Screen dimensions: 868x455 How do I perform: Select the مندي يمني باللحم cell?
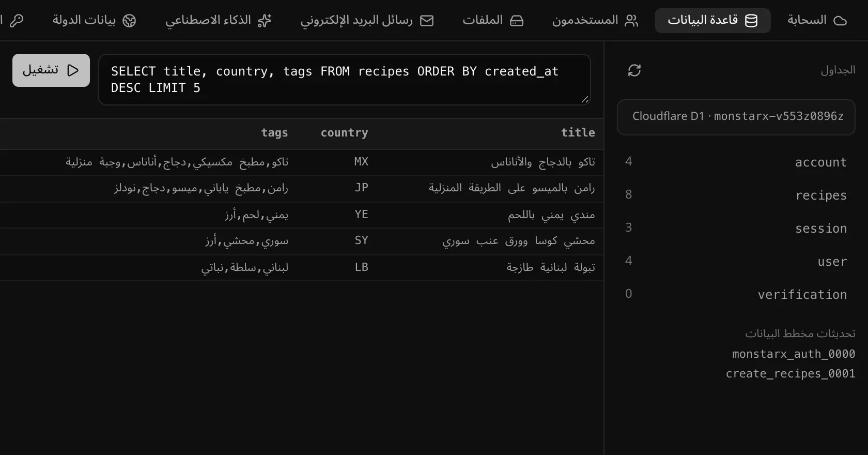551,215
